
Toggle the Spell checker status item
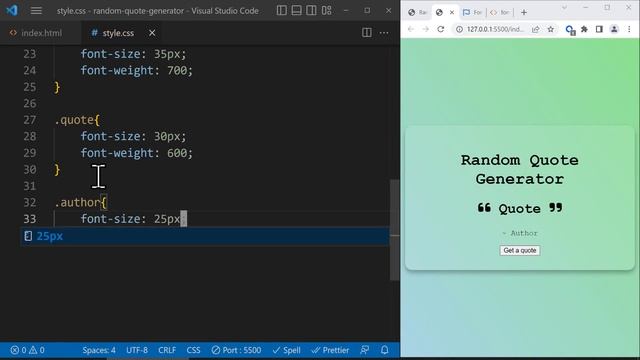(x=287, y=350)
